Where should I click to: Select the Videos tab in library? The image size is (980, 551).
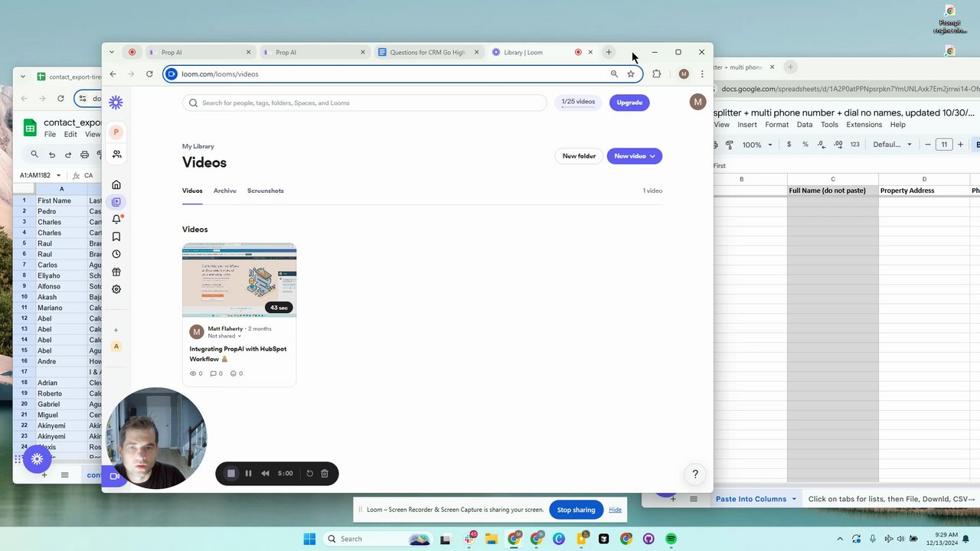192,191
